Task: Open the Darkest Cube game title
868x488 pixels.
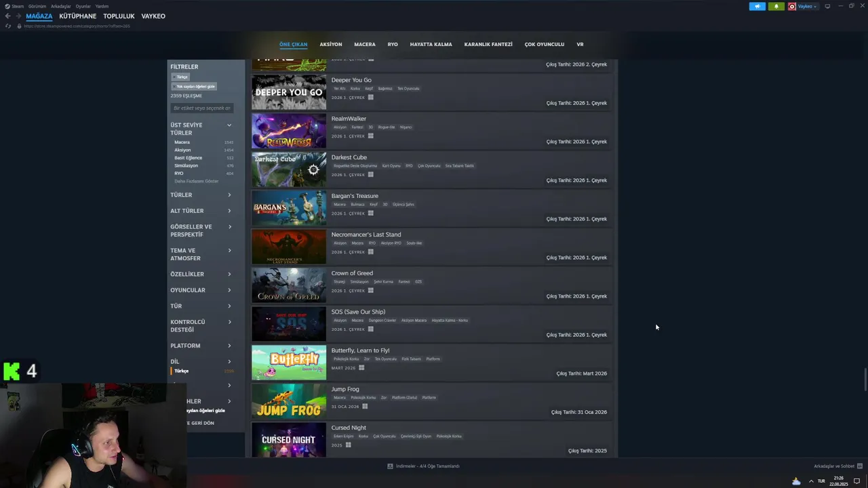Action: [349, 157]
